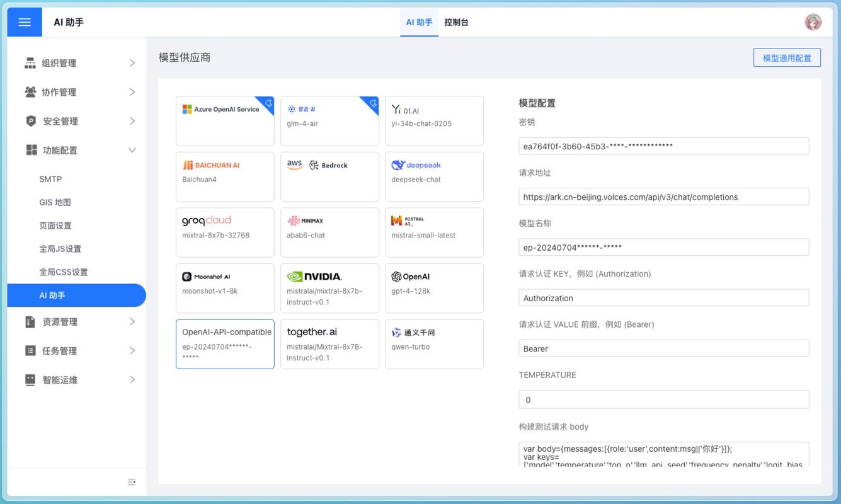This screenshot has height=504, width=841.
Task: Click the Mistral AI logo
Action: 408,220
